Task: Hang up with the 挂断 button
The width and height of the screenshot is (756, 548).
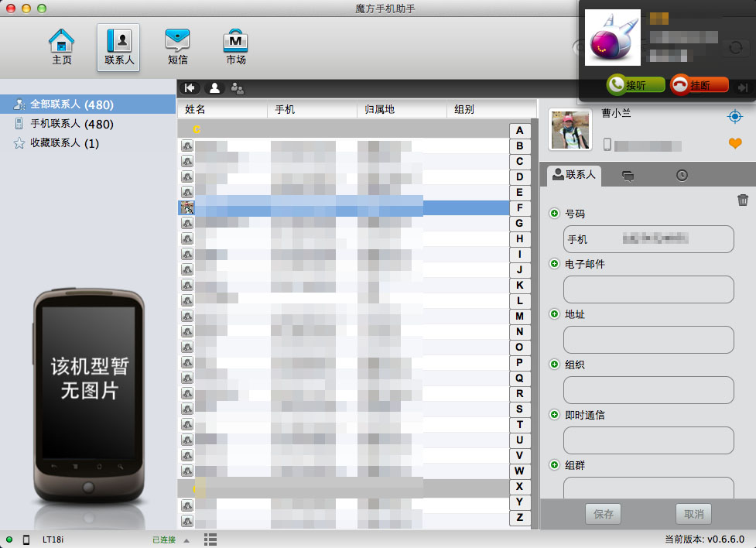Action: [x=700, y=85]
